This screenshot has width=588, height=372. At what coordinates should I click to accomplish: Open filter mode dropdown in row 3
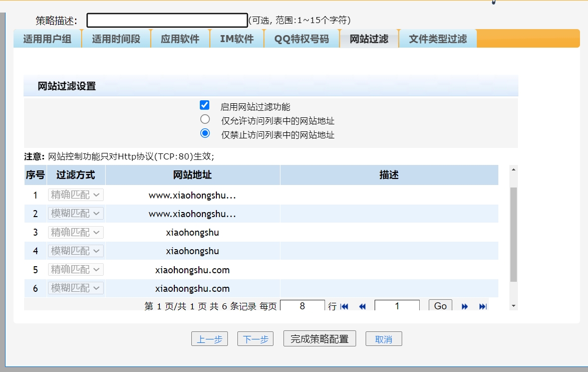(x=76, y=232)
